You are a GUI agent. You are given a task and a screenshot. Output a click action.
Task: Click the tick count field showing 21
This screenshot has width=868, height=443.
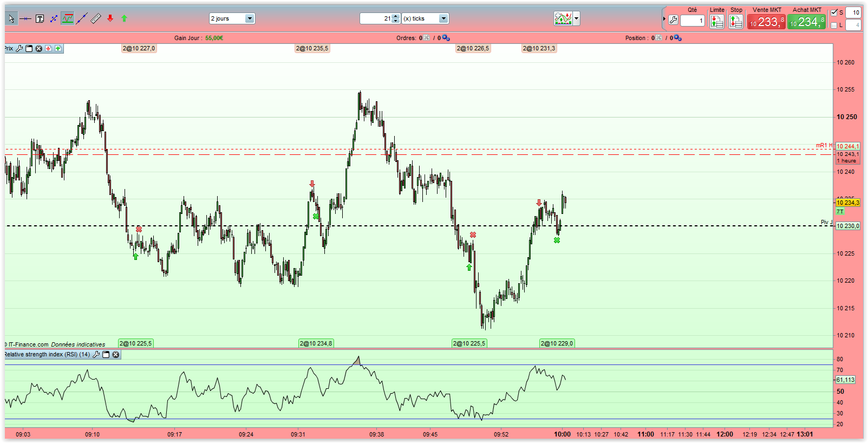click(x=376, y=18)
